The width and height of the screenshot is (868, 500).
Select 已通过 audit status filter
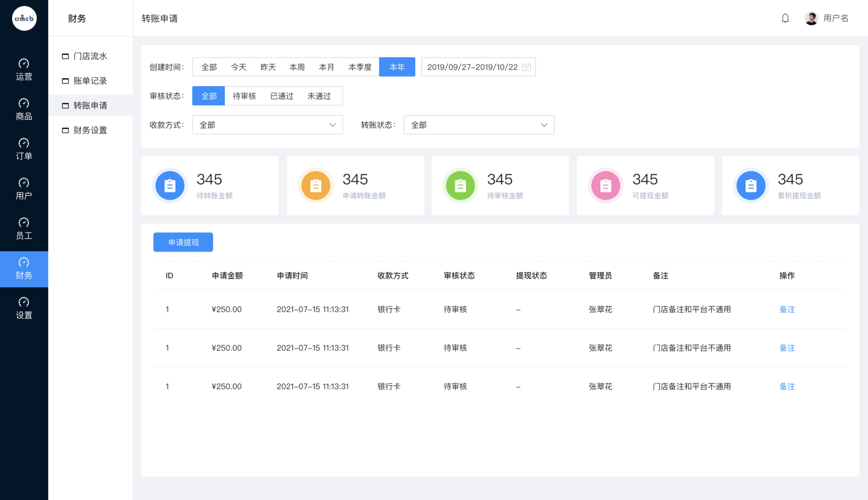[282, 96]
